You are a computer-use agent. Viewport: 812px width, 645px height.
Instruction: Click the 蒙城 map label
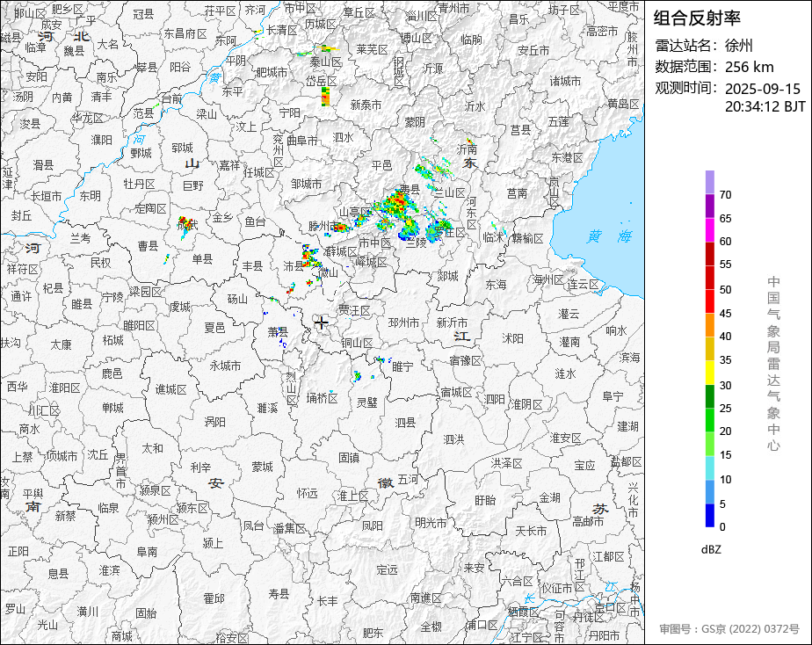coord(262,467)
